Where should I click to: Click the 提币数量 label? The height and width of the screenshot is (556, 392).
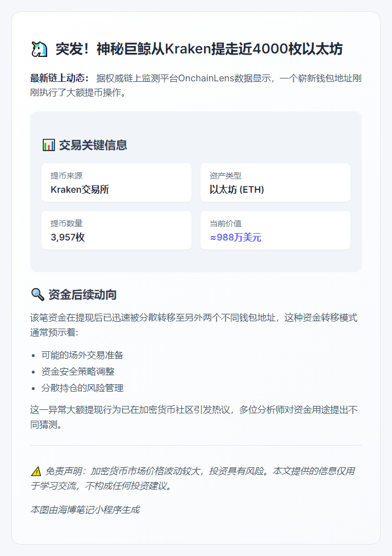[66, 223]
